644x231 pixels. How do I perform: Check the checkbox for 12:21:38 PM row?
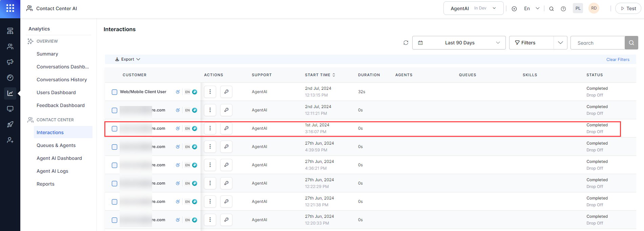coord(115,202)
